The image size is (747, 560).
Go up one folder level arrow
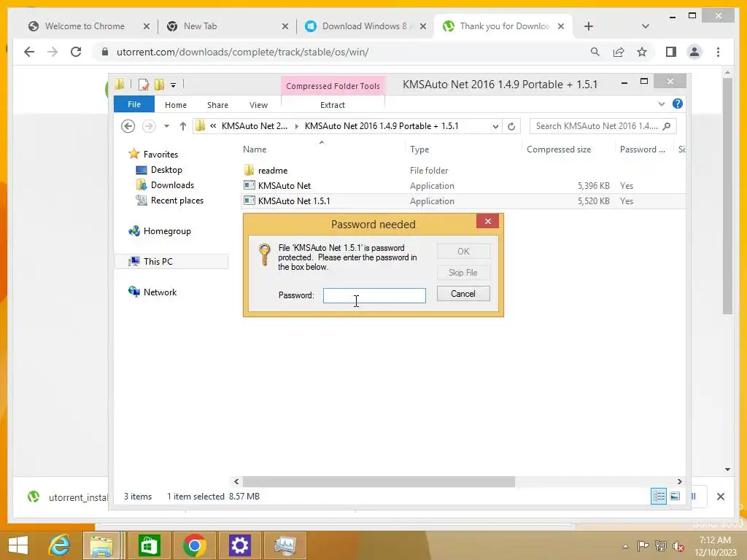click(183, 126)
